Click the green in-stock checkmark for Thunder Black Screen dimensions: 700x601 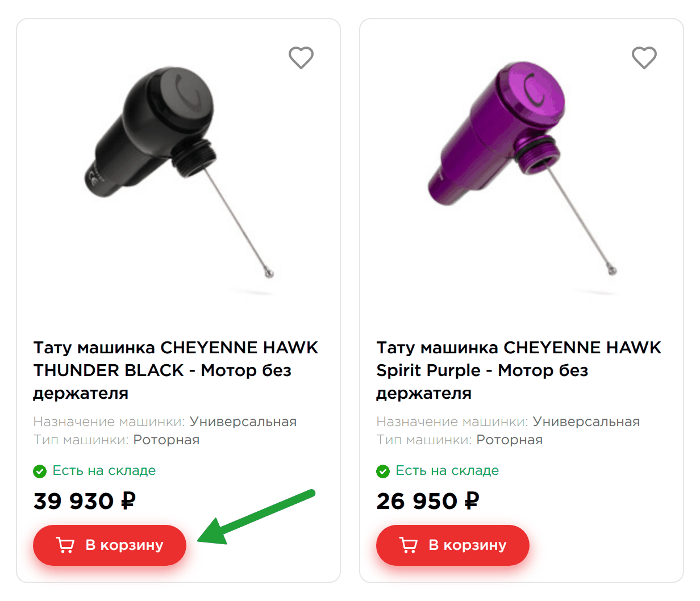coord(40,471)
